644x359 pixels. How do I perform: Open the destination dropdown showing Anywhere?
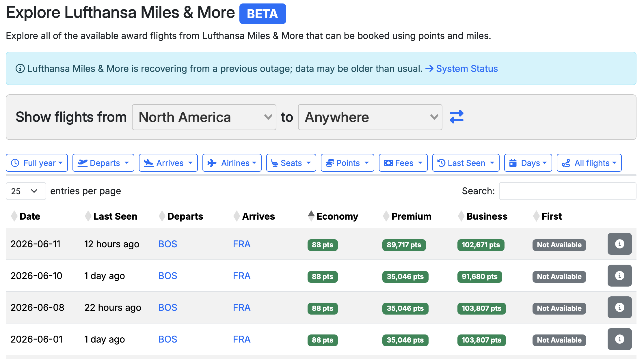(x=370, y=117)
